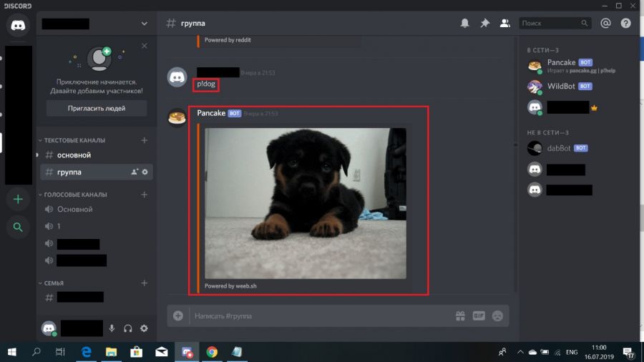Open emoji picker in message box
This screenshot has width=644, height=362.
coord(497,315)
